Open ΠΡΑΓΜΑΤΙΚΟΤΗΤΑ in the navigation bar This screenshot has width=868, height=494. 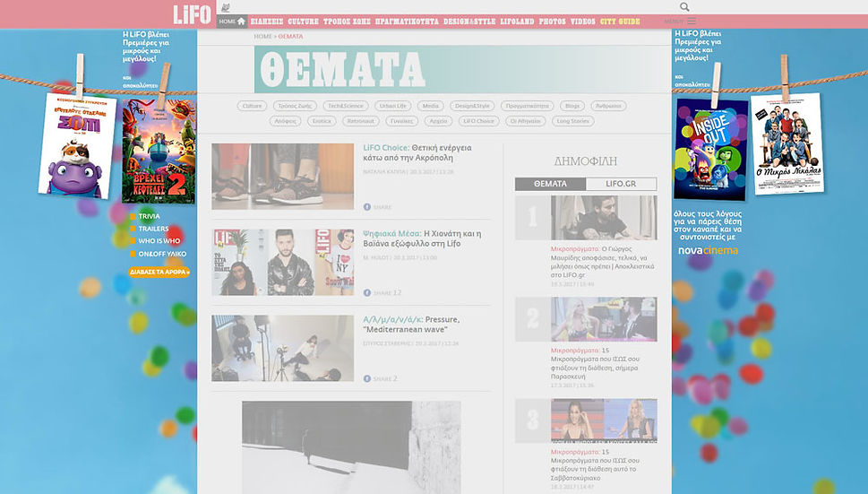(407, 22)
